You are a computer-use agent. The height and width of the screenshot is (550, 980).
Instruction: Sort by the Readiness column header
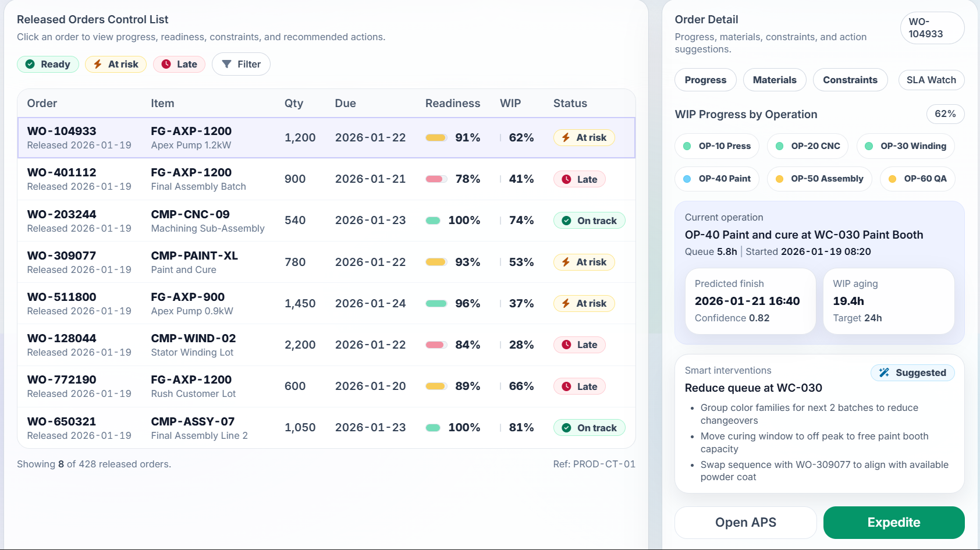(452, 104)
